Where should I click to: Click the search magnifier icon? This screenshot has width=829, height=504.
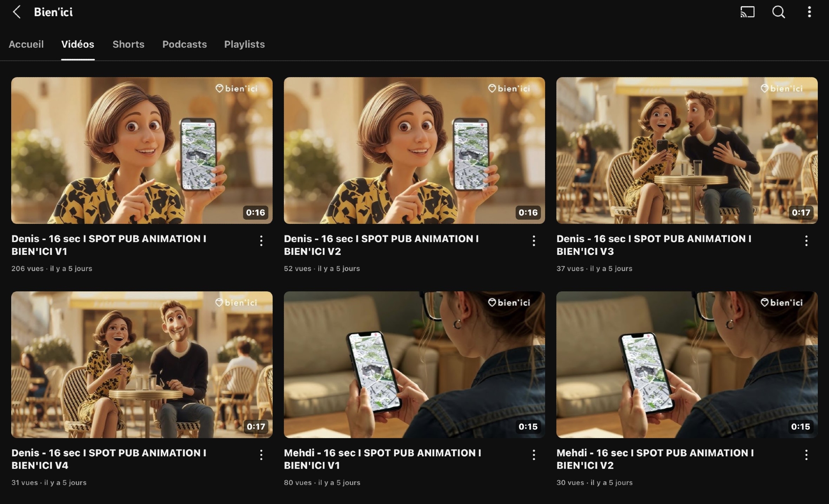[778, 12]
